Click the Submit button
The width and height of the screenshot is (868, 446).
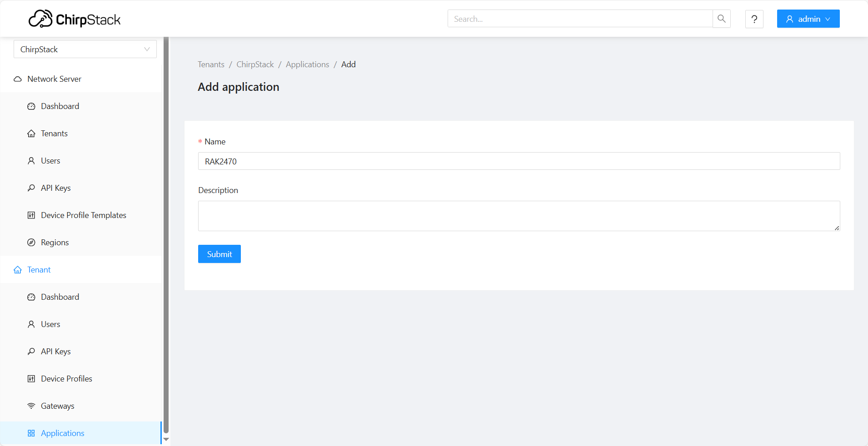click(x=219, y=254)
